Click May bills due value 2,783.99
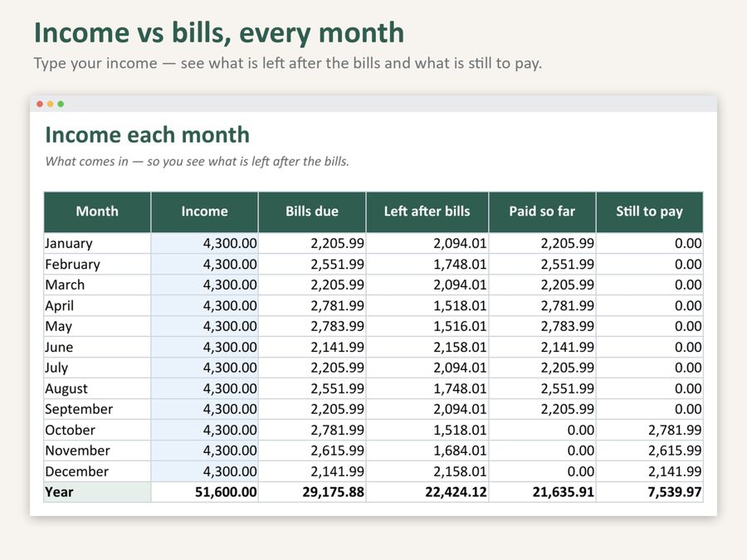This screenshot has width=747, height=560. tap(312, 326)
